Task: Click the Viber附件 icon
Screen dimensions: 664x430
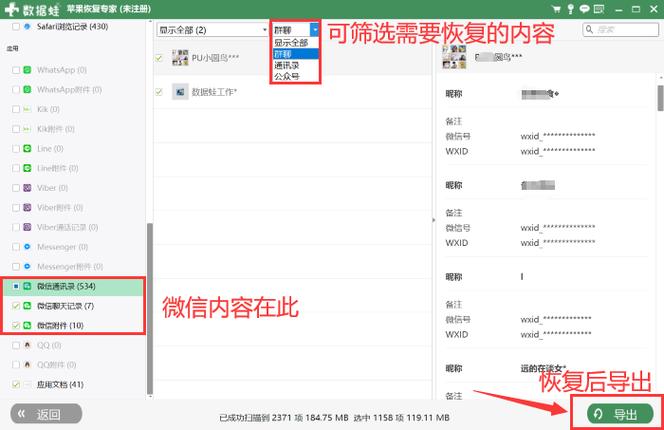Action: click(27, 208)
